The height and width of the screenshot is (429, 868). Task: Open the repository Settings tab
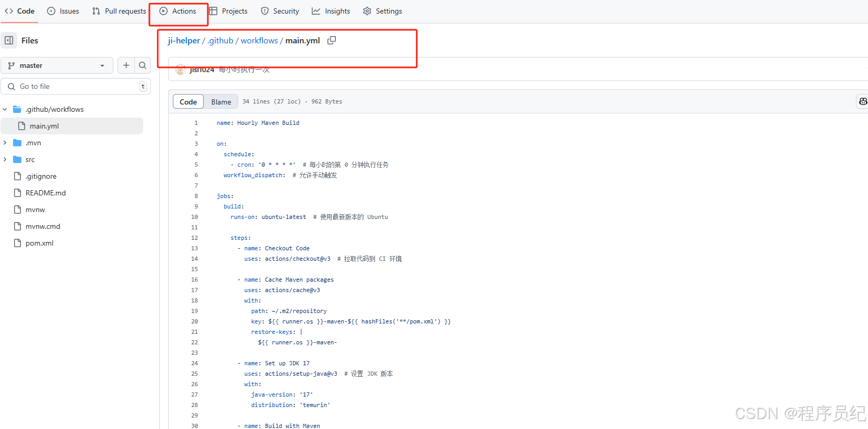[383, 11]
